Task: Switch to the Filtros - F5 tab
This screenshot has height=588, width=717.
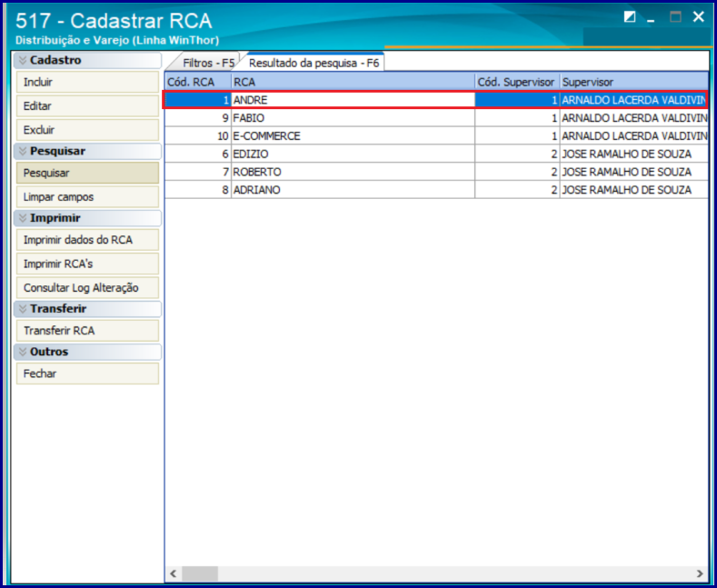Action: coord(204,63)
